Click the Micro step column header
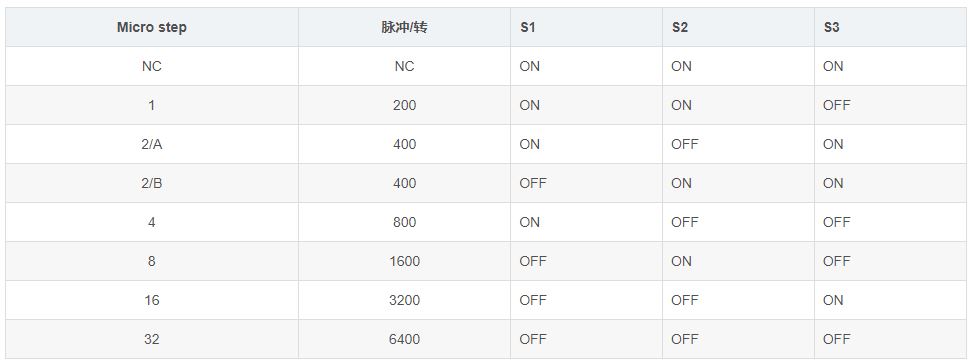 coord(152,27)
